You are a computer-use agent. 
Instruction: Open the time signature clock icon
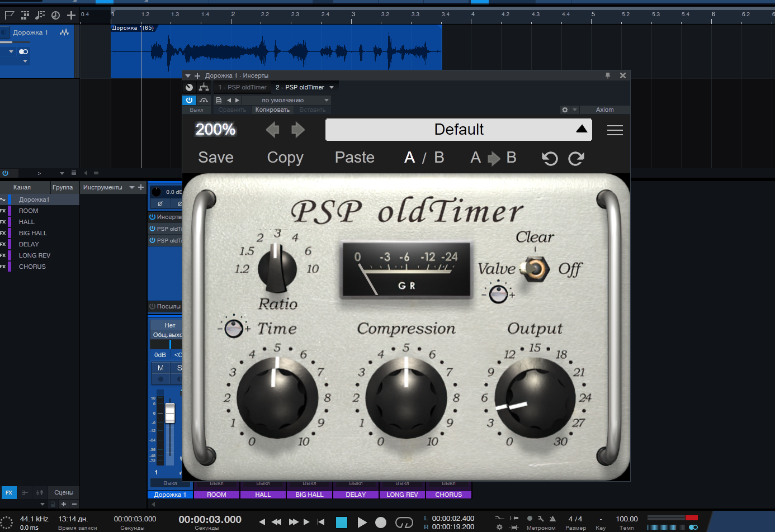pyautogui.click(x=55, y=15)
